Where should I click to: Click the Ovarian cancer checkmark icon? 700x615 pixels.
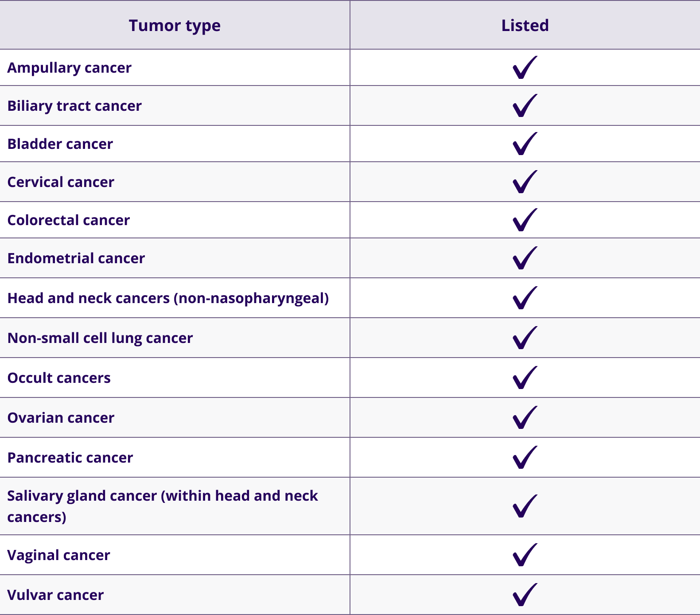click(x=525, y=418)
